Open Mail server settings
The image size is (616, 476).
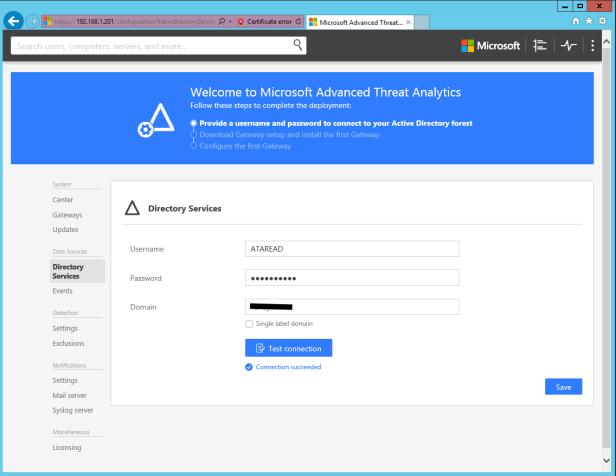click(x=70, y=395)
